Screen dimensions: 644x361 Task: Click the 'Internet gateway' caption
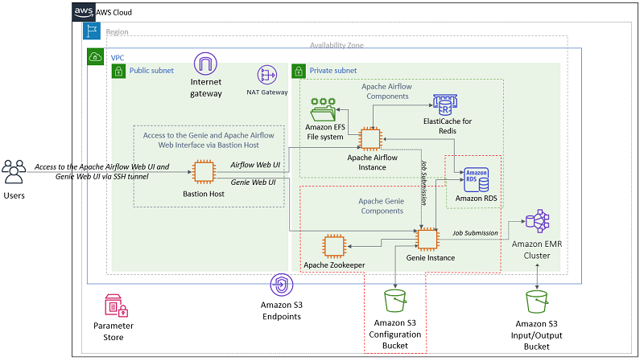pos(206,88)
